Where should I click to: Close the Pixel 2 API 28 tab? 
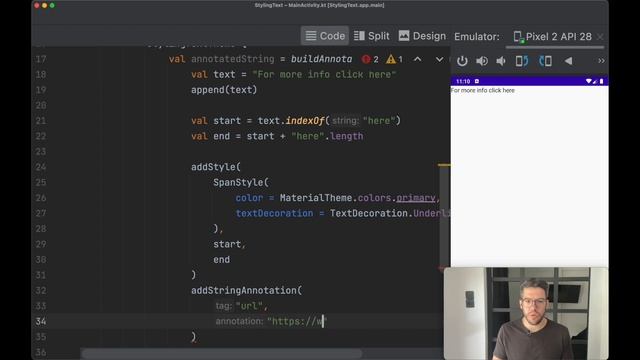(600, 37)
